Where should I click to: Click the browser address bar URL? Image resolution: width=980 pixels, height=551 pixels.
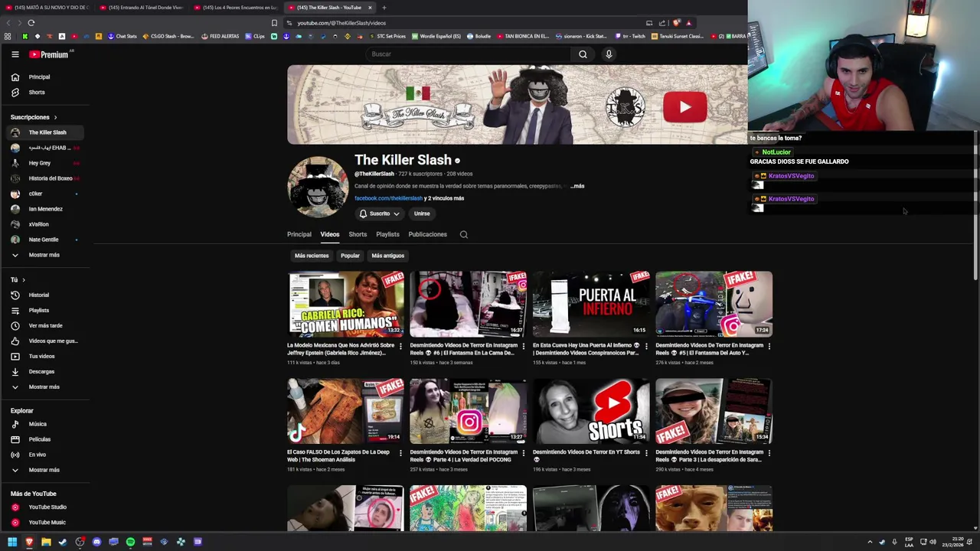tap(341, 23)
